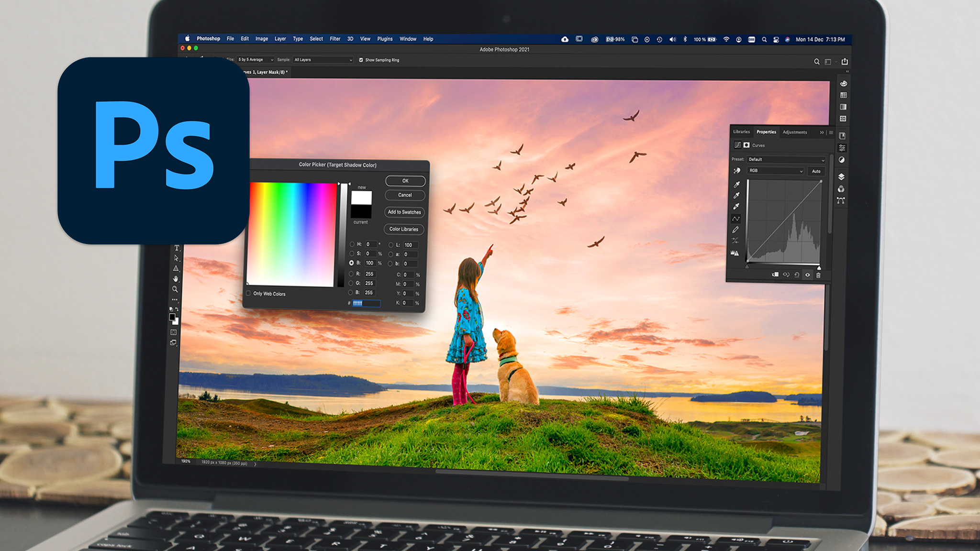The height and width of the screenshot is (551, 980).
Task: Open the Layer menu
Action: [x=280, y=39]
